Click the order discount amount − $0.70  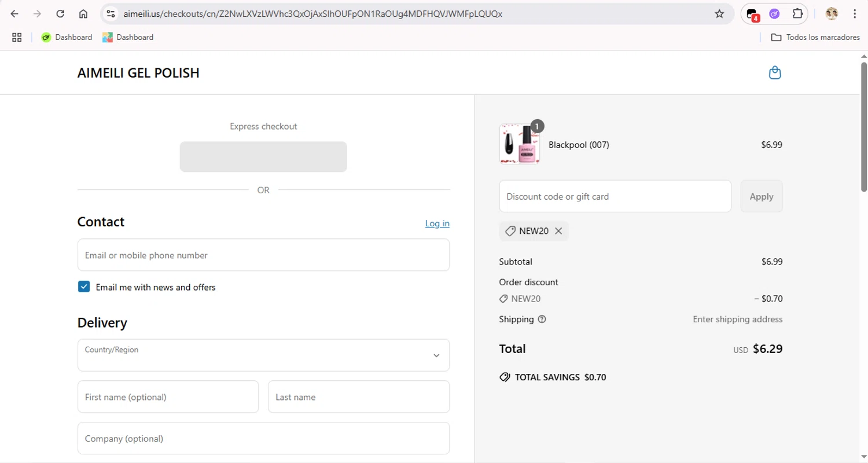[768, 299]
